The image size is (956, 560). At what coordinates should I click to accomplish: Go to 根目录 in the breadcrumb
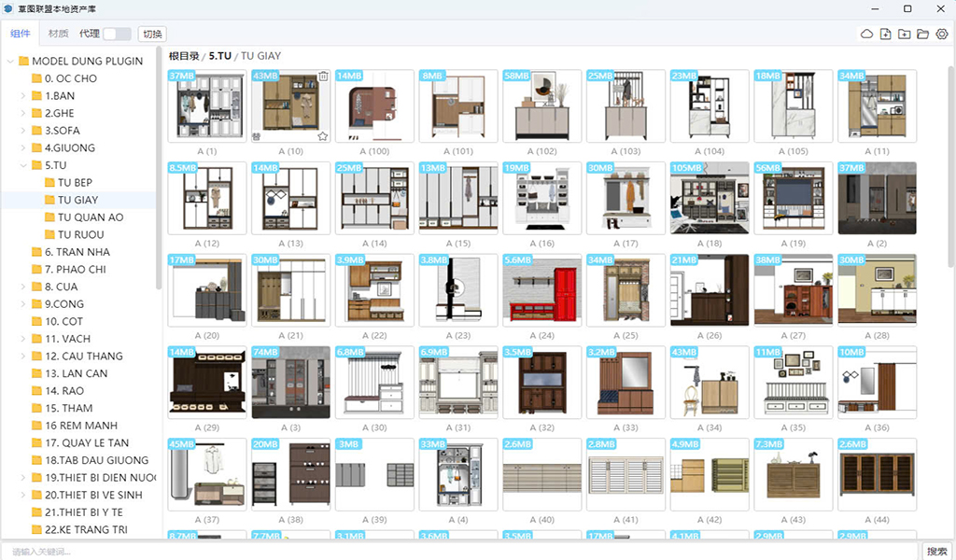pyautogui.click(x=185, y=57)
